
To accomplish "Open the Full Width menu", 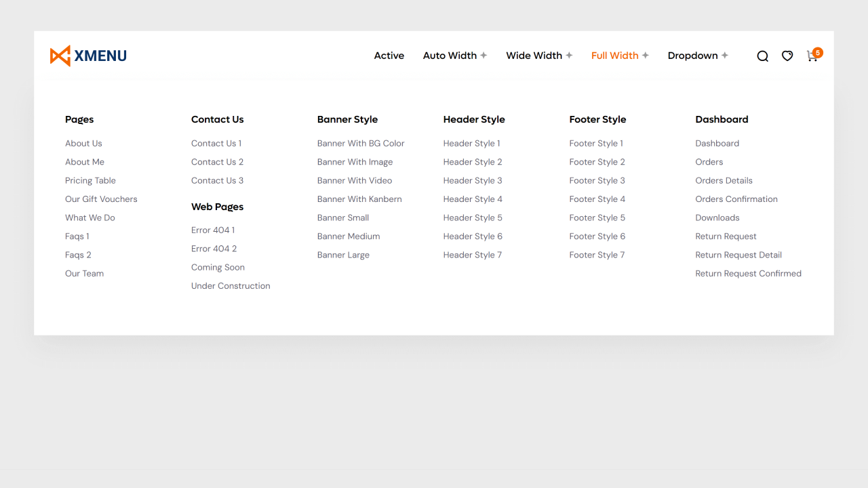I will click(x=614, y=56).
